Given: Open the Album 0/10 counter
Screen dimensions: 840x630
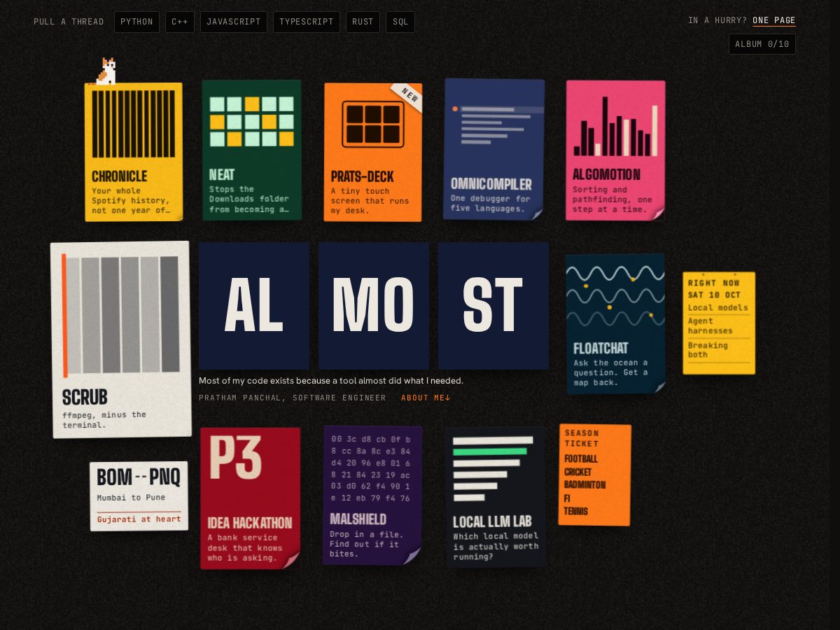Looking at the screenshot, I should 762,44.
